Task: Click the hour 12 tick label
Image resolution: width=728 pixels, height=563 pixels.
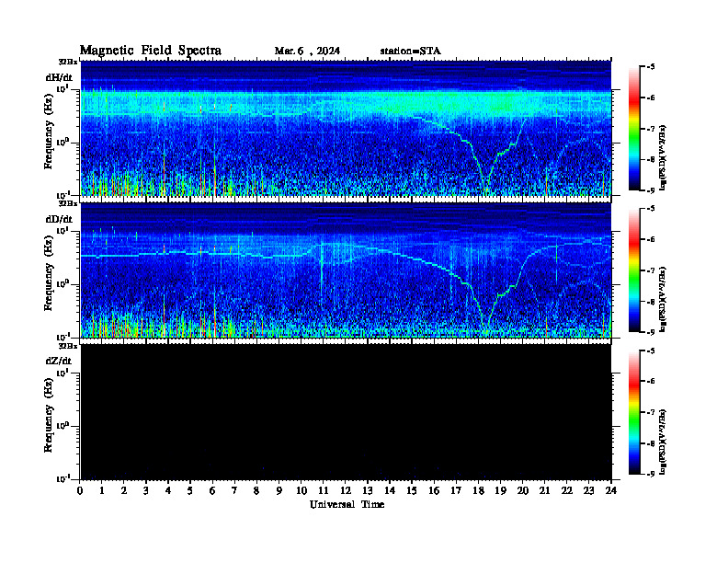Action: [x=346, y=490]
